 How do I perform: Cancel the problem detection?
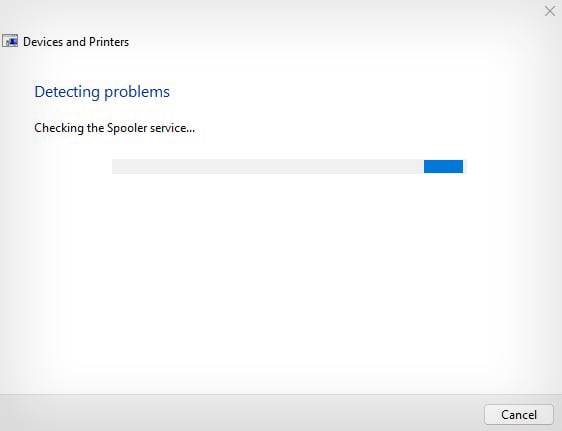click(x=519, y=415)
